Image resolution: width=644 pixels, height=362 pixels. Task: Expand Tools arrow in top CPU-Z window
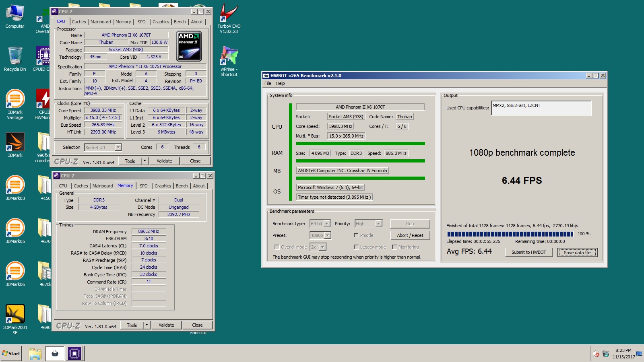click(x=144, y=161)
